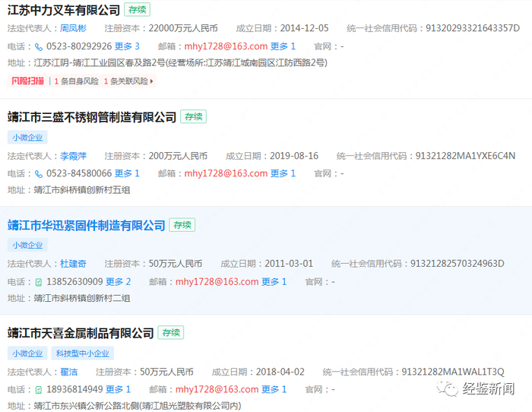Select credit code 91320293321643357D
532x412 pixels.
point(473,28)
